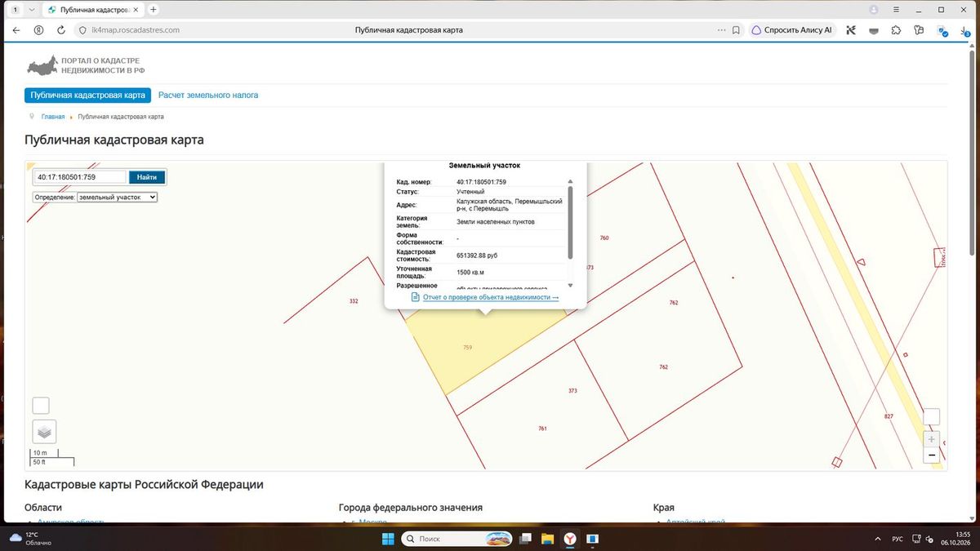
Task: Bookmark this page with the bookmark icon
Action: coord(736,30)
